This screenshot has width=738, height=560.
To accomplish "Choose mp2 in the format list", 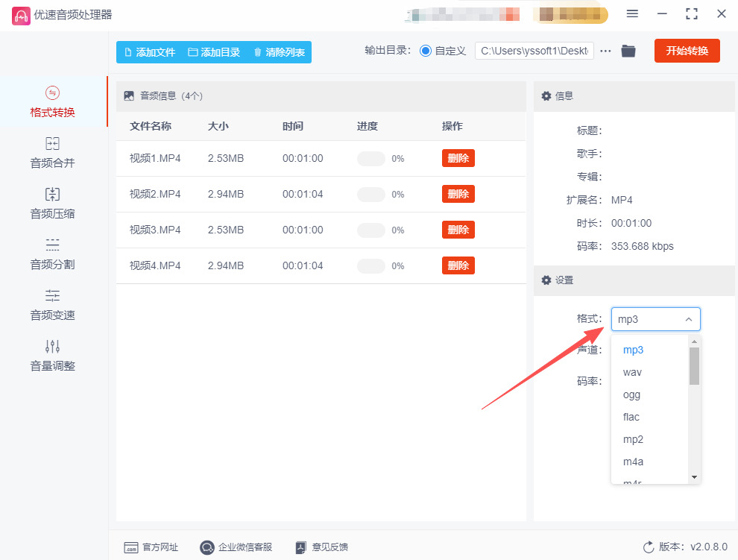I will click(649, 439).
